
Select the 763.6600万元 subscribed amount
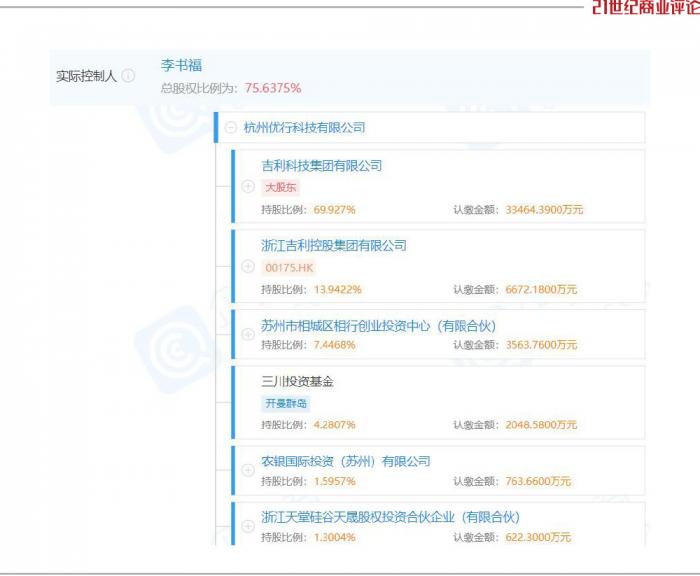[538, 481]
